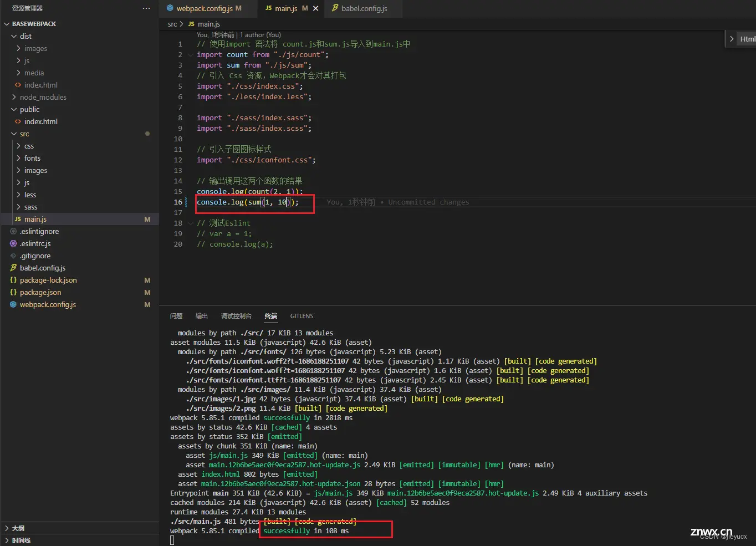Close the main.js editor tab

(316, 8)
